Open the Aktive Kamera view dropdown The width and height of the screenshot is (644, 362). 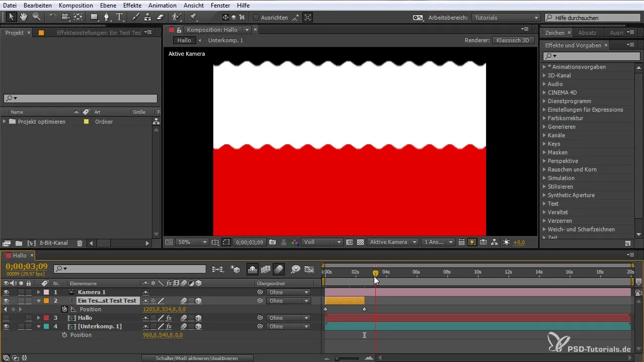tap(392, 242)
